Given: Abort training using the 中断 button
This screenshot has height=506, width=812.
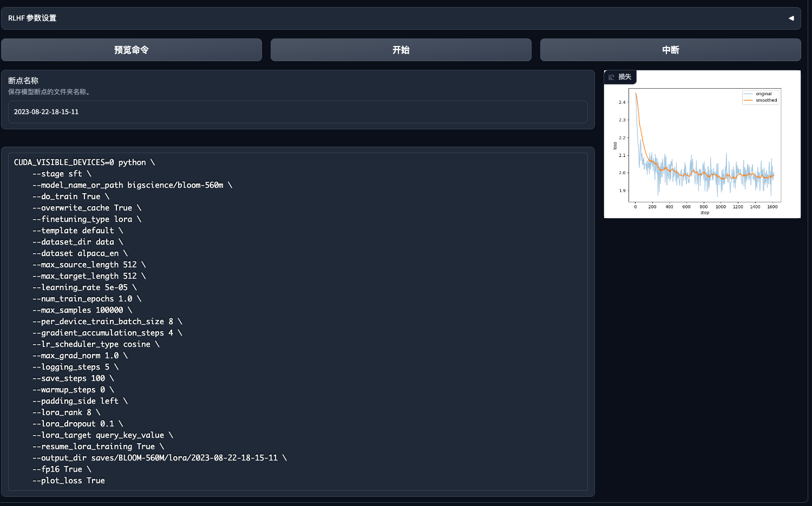Looking at the screenshot, I should (670, 50).
